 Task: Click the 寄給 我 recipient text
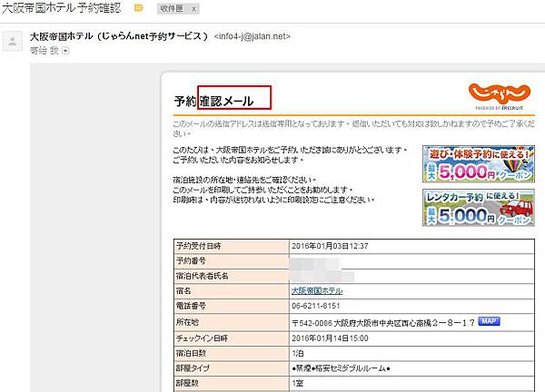pos(45,51)
